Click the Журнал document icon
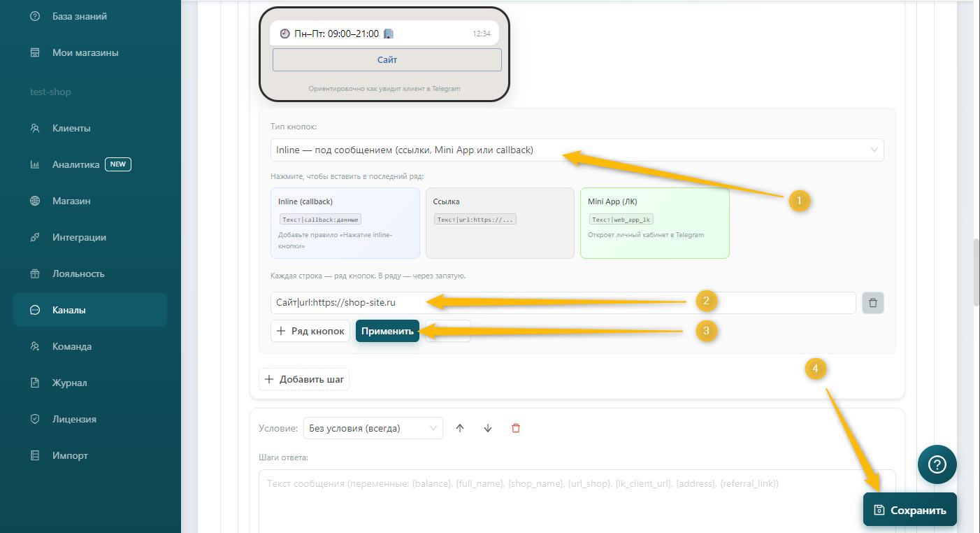980x533 pixels. coord(35,383)
